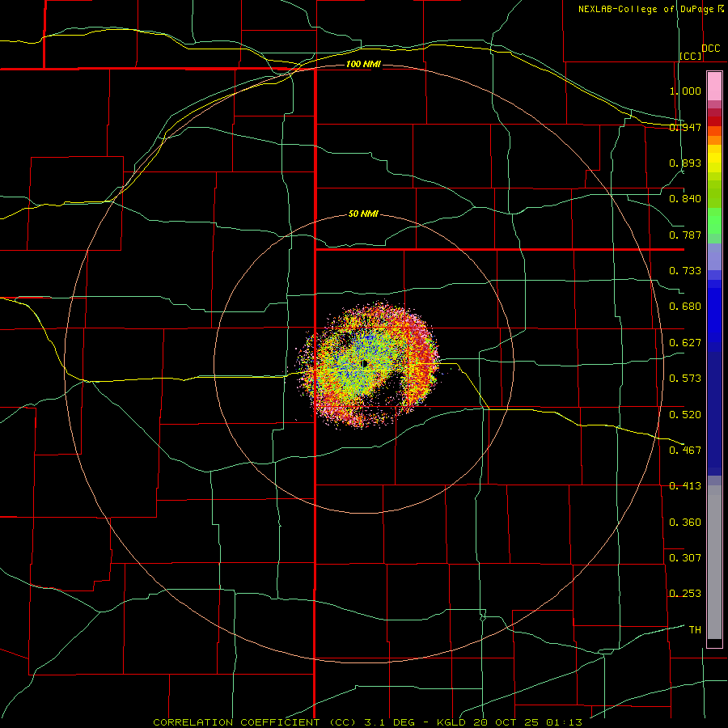Screen dimensions: 728x728
Task: Click the gray segment of the color bar
Action: coord(714,562)
